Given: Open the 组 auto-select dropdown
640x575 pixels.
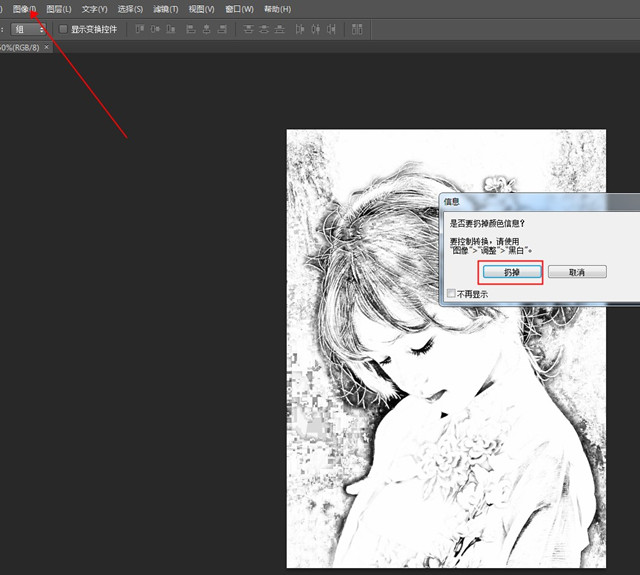Looking at the screenshot, I should pyautogui.click(x=28, y=29).
